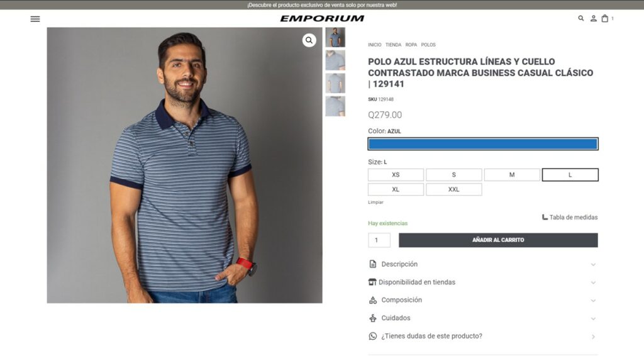
Task: Go to POLOS breadcrumb category
Action: [x=428, y=45]
